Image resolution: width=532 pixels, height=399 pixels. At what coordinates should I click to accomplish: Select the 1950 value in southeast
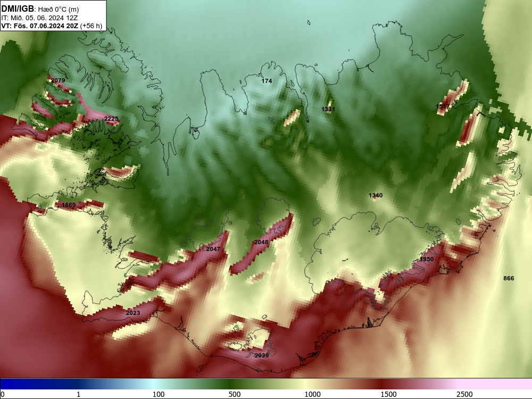tap(427, 259)
